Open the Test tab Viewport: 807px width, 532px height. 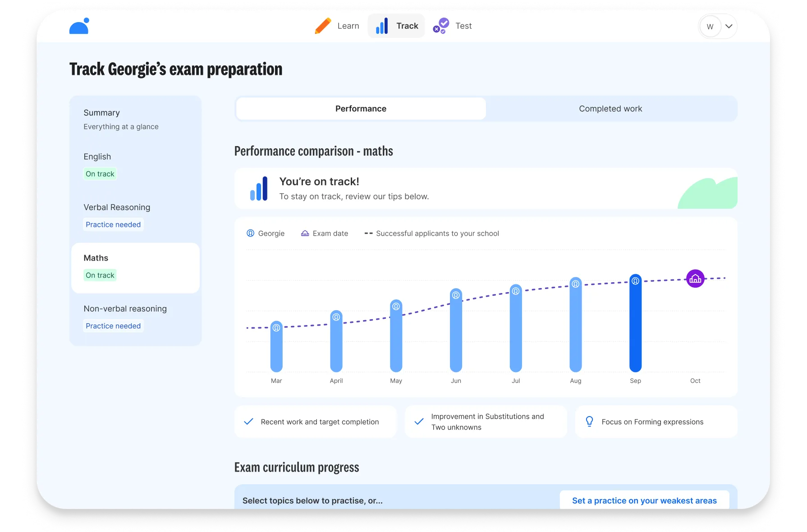click(452, 26)
